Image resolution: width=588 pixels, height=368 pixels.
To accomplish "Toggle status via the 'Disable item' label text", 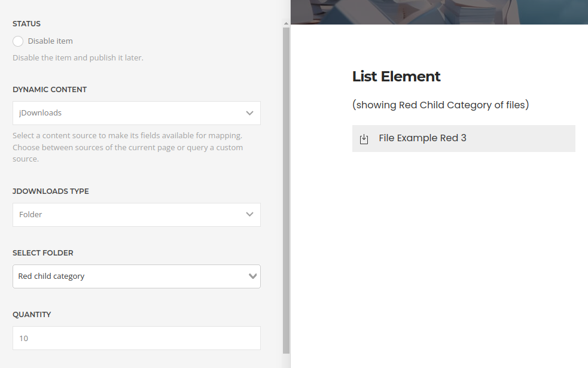I will [50, 41].
